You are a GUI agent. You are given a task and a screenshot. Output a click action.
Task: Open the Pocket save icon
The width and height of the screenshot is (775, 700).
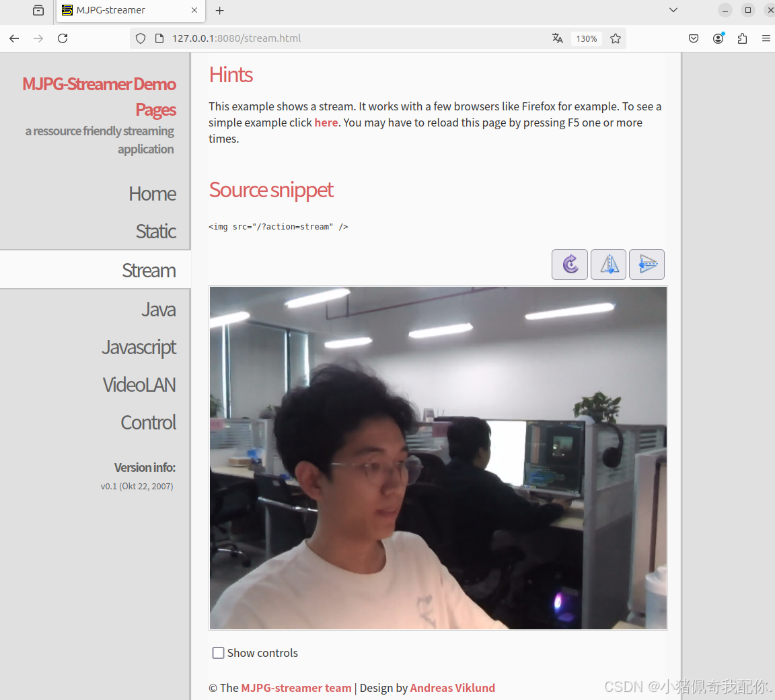tap(694, 38)
